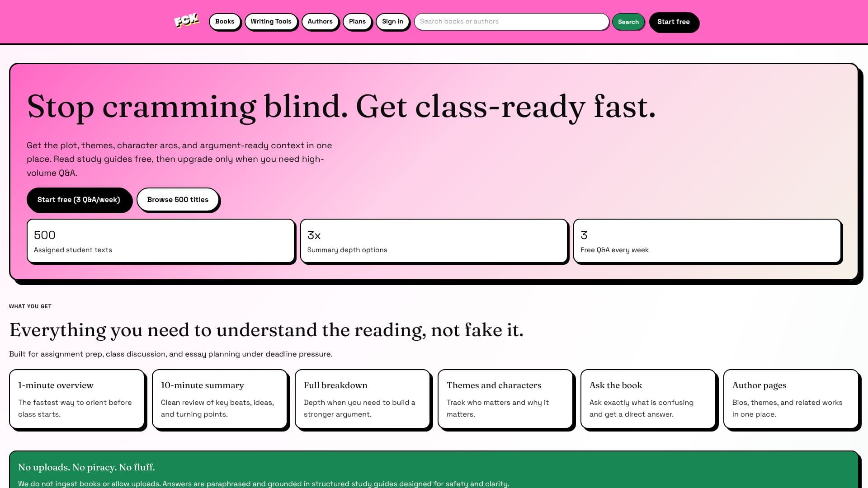Click the 'We do not ingest books' sentence

point(264,483)
